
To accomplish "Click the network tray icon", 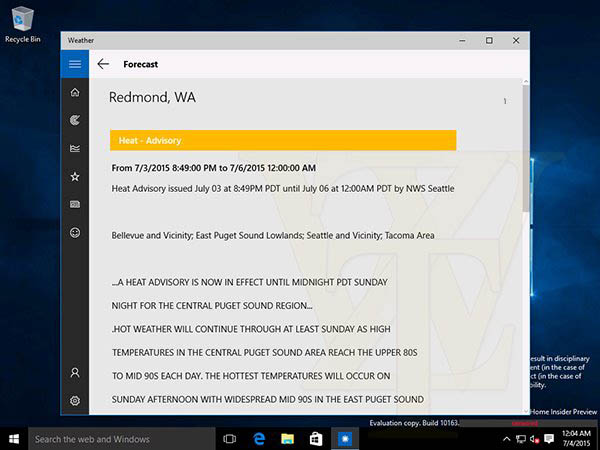I will [520, 439].
